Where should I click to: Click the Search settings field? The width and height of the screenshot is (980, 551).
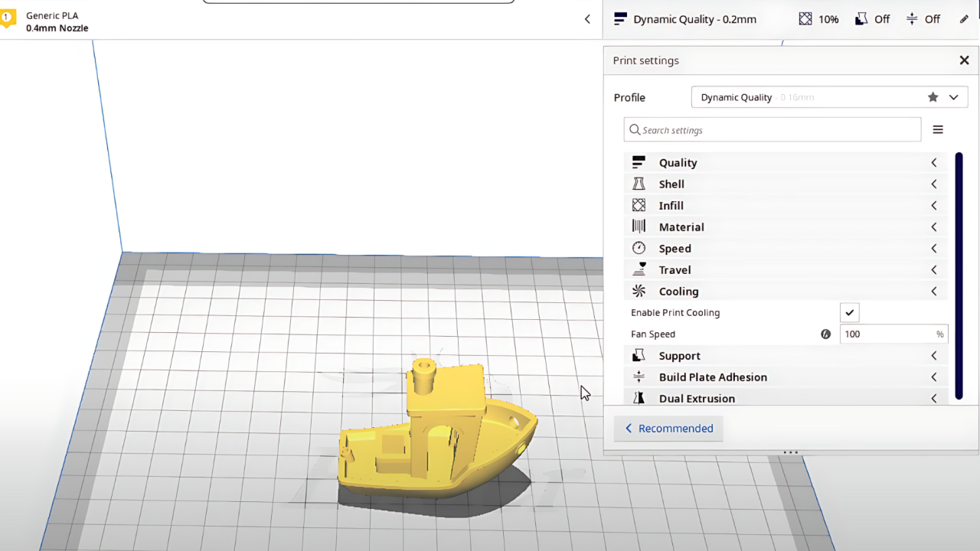[773, 130]
